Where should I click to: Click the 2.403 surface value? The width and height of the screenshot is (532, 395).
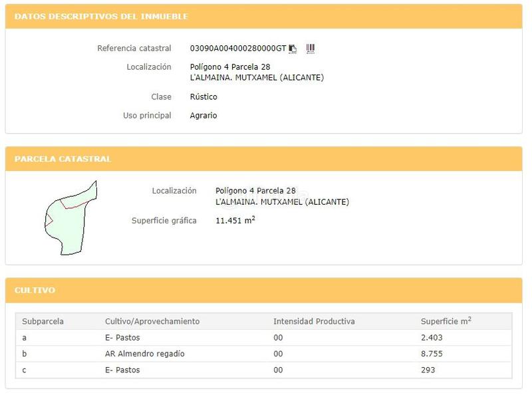(x=432, y=338)
